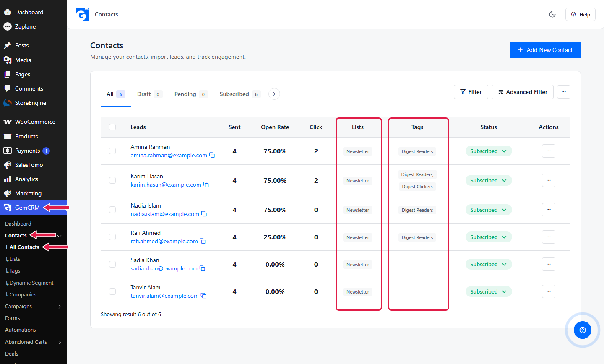Open actions menu for Sadia Khan
Screen dimensions: 604x364
pyautogui.click(x=549, y=264)
